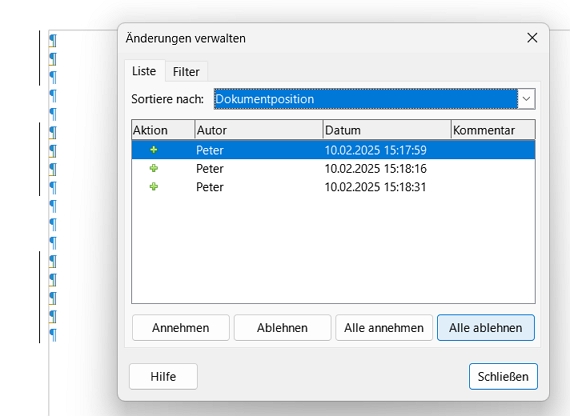The image size is (570, 416).
Task: Click Schließen to close the dialog
Action: click(x=503, y=376)
